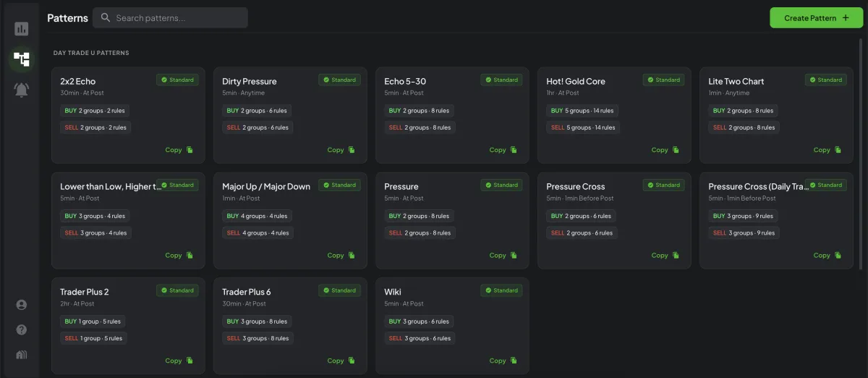Click the bottom building icon in sidebar
Image resolution: width=868 pixels, height=378 pixels.
(22, 355)
